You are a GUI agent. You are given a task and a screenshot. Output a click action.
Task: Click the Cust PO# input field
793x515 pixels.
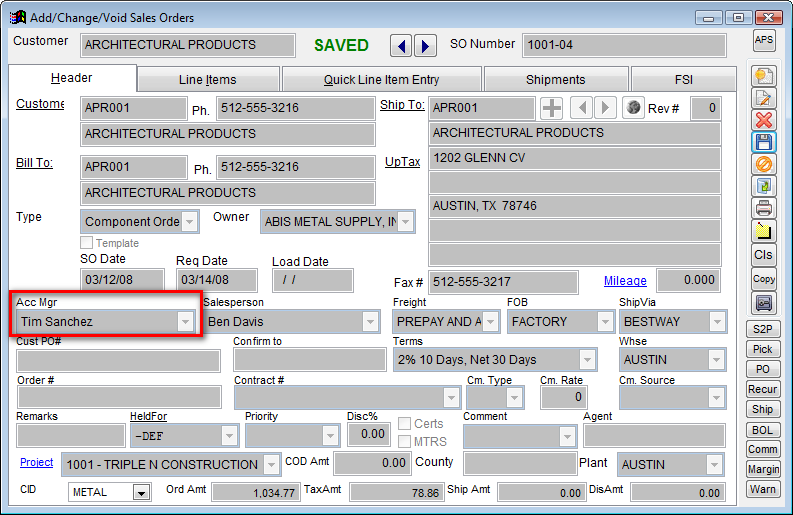pos(118,359)
